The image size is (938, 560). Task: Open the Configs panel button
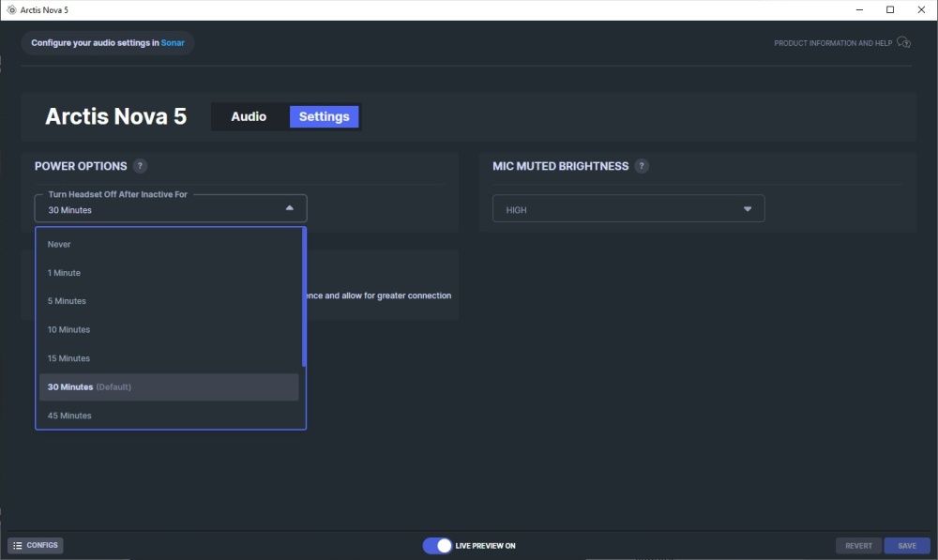pyautogui.click(x=36, y=545)
